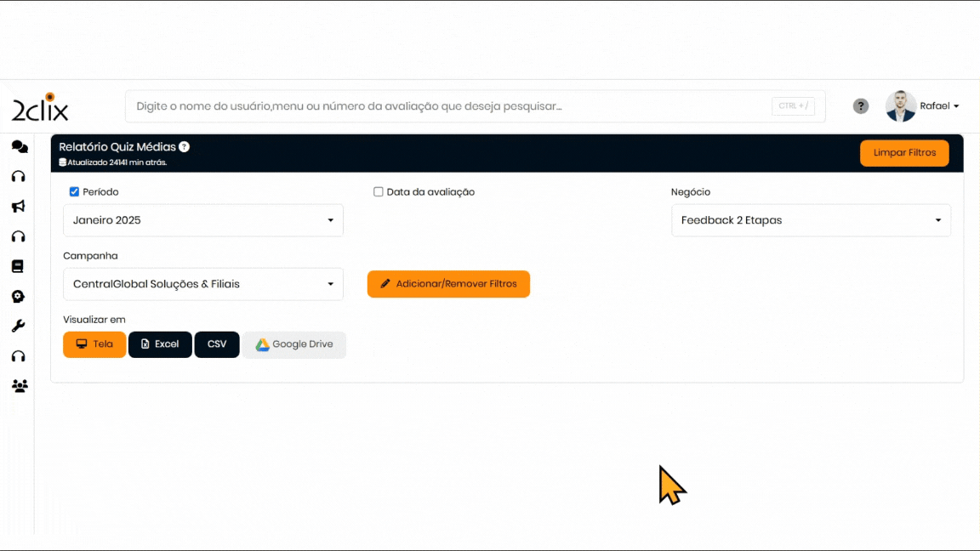Open the Campanha dropdown

pyautogui.click(x=203, y=284)
